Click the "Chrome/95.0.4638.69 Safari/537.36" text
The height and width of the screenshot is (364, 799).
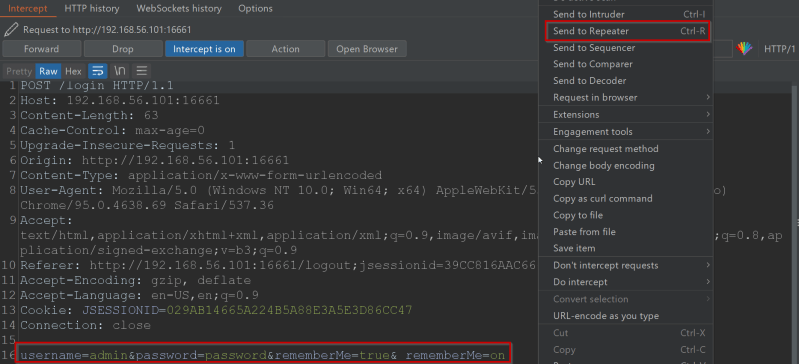coord(147,205)
